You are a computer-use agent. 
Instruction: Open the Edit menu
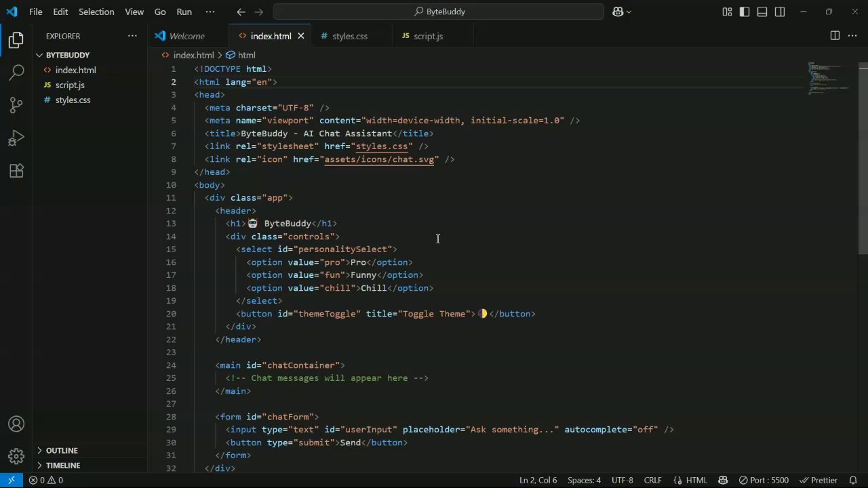click(60, 12)
